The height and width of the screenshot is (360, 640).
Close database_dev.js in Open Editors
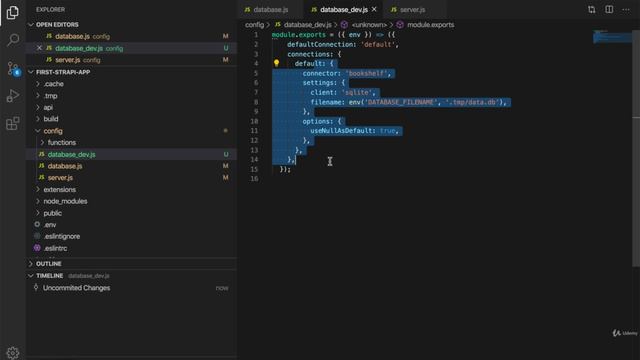[39, 48]
